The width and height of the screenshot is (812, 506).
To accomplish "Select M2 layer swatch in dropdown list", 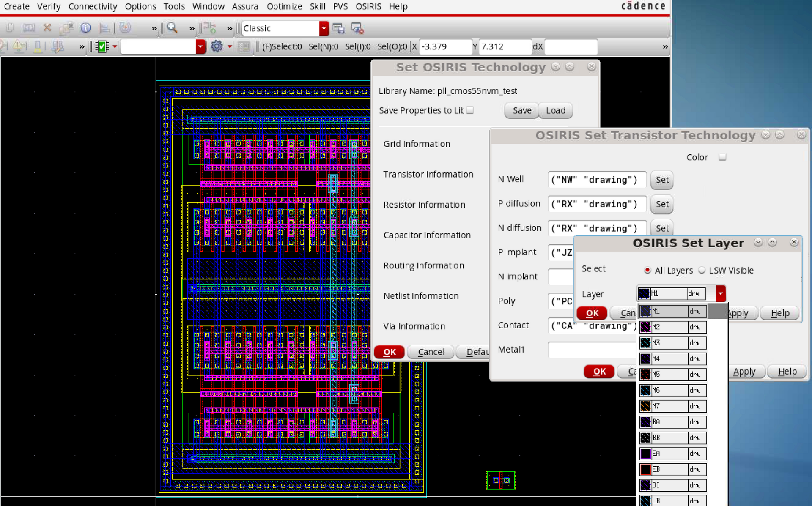I will (645, 327).
